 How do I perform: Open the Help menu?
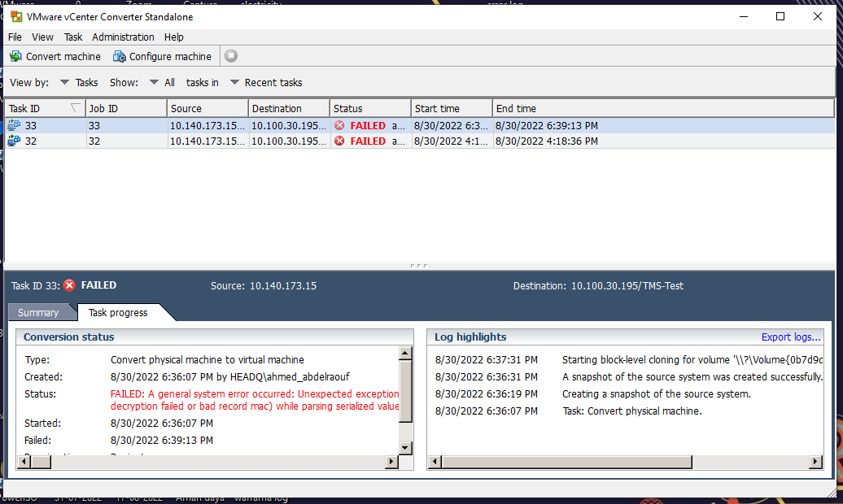tap(173, 37)
